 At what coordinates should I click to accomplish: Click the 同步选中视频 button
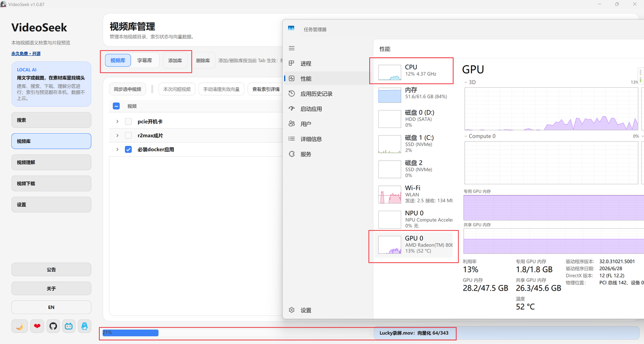tap(127, 89)
